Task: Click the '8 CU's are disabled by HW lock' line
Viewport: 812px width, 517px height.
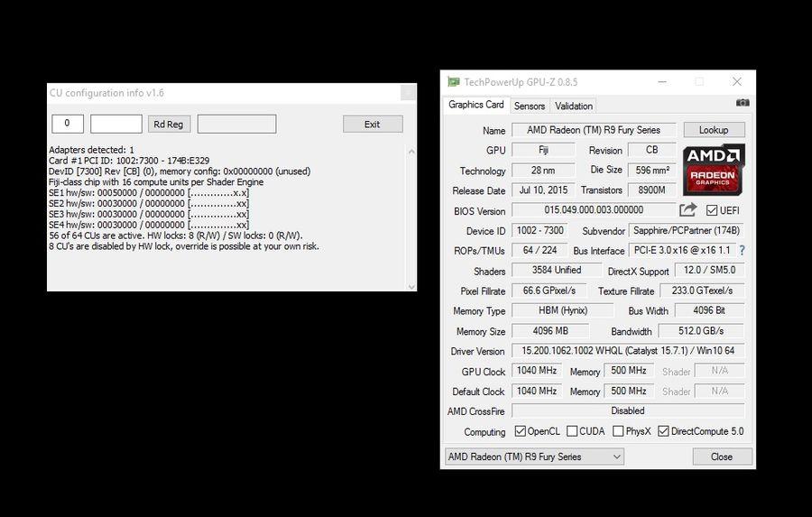Action: [184, 246]
